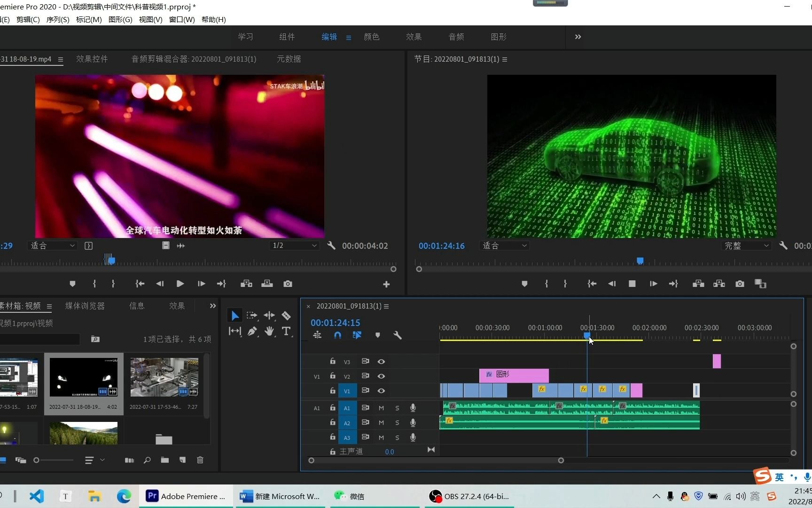Select the Hand tool
812x508 pixels.
[269, 331]
